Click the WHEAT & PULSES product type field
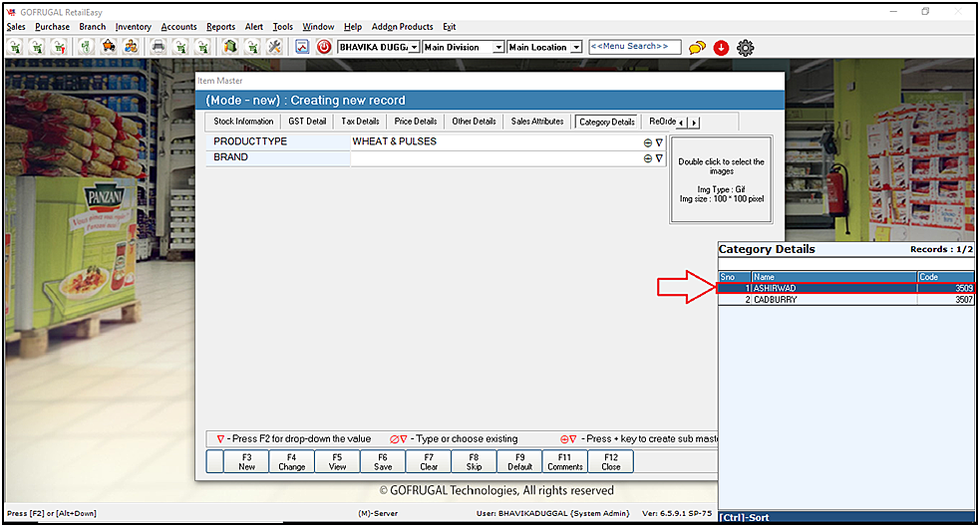Screen dimensions: 980x527 (496, 141)
